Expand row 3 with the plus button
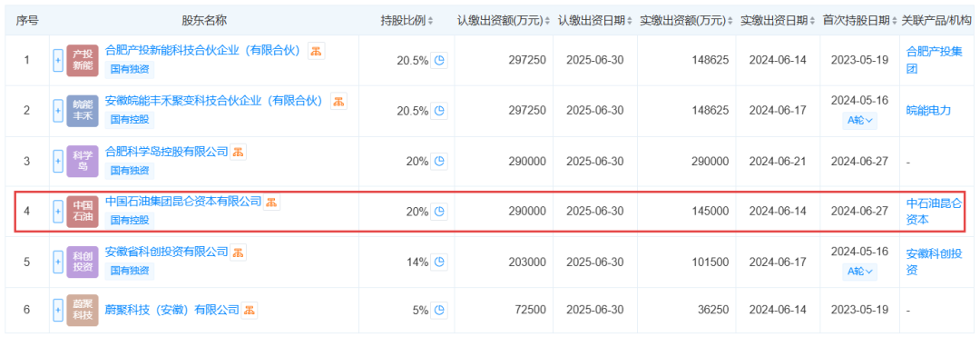The image size is (980, 337). tap(58, 161)
